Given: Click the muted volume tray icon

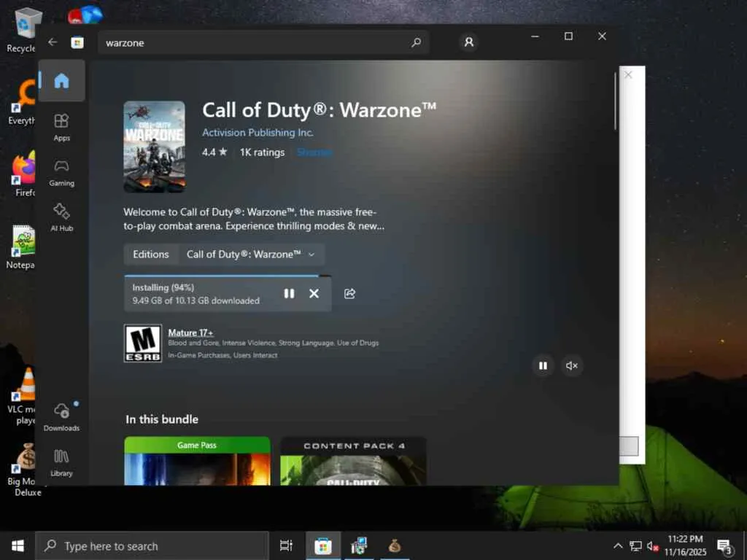Looking at the screenshot, I should pyautogui.click(x=653, y=545).
